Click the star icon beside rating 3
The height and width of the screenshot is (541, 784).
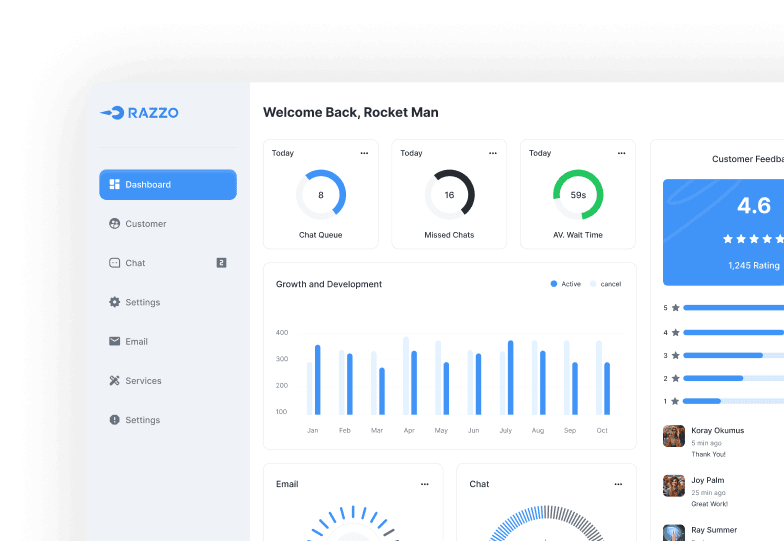(x=676, y=356)
